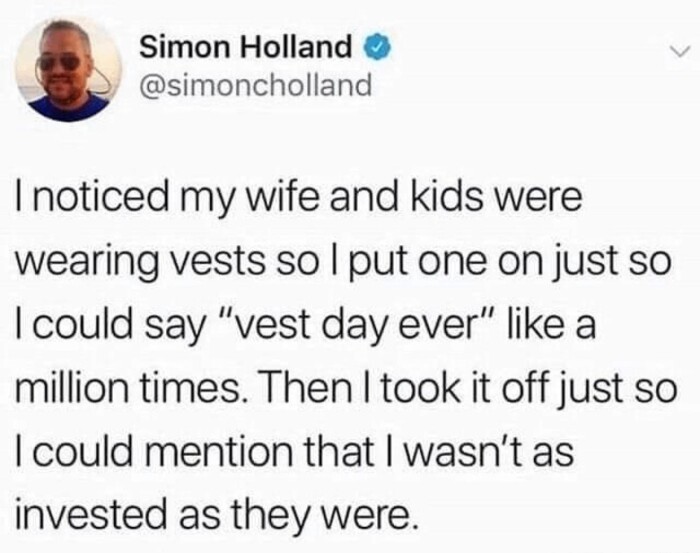The height and width of the screenshot is (553, 700).
Task: Click the Simon Holland display name
Action: 244,46
